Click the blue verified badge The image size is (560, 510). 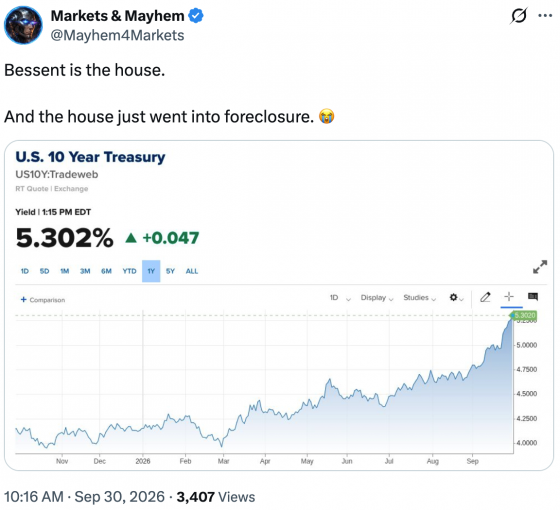pos(196,16)
